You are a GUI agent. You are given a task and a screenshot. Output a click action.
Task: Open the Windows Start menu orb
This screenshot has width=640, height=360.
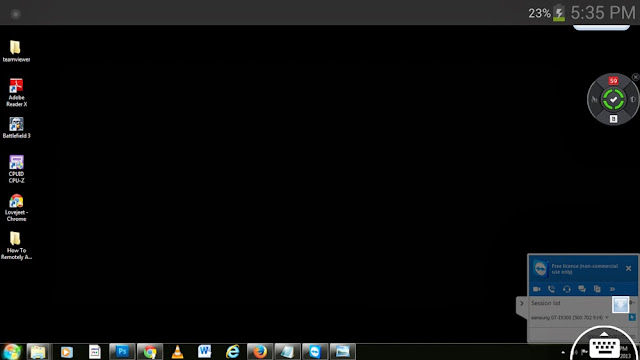12,351
